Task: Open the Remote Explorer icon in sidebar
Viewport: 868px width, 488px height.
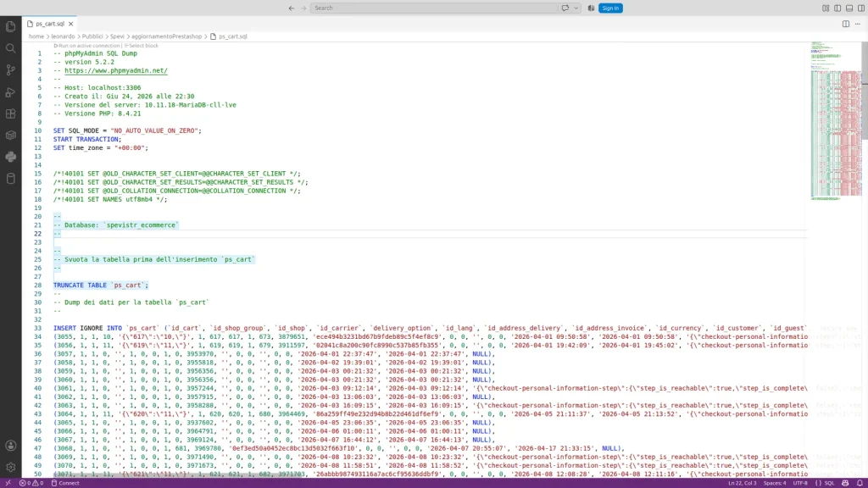Action: (10, 136)
